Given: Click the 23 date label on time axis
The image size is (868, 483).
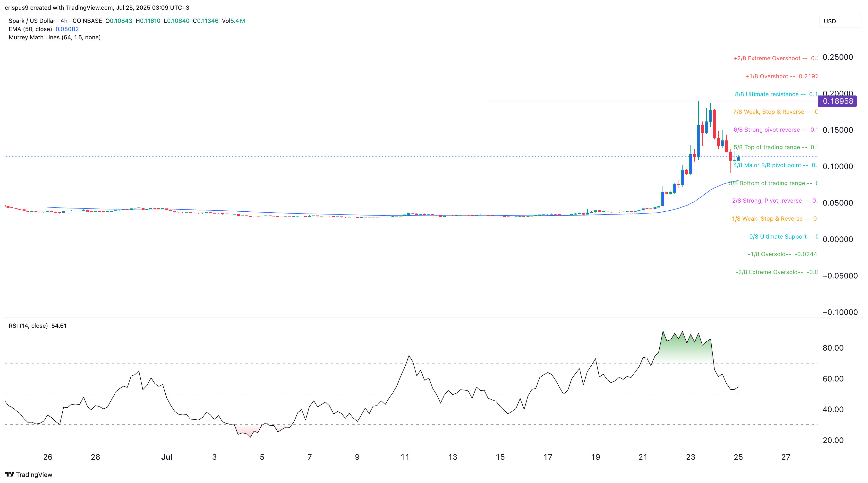Looking at the screenshot, I should tap(690, 457).
